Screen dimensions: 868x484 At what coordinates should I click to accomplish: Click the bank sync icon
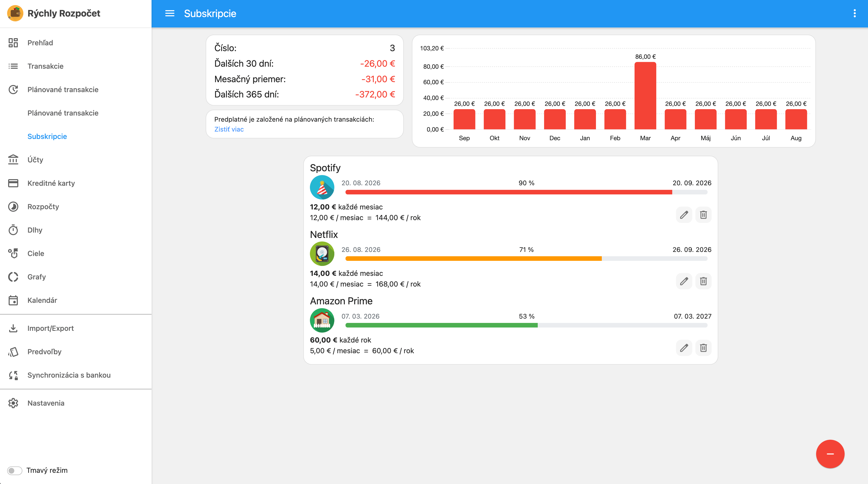(x=13, y=375)
